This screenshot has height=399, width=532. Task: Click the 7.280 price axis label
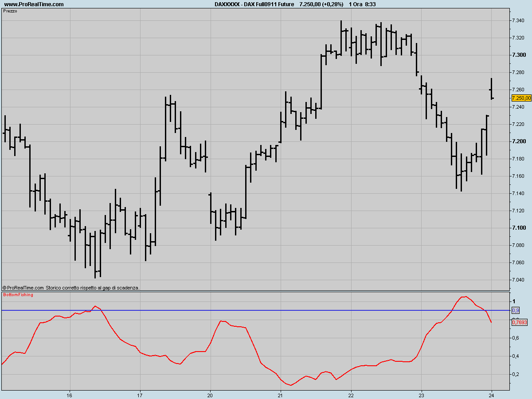click(518, 72)
